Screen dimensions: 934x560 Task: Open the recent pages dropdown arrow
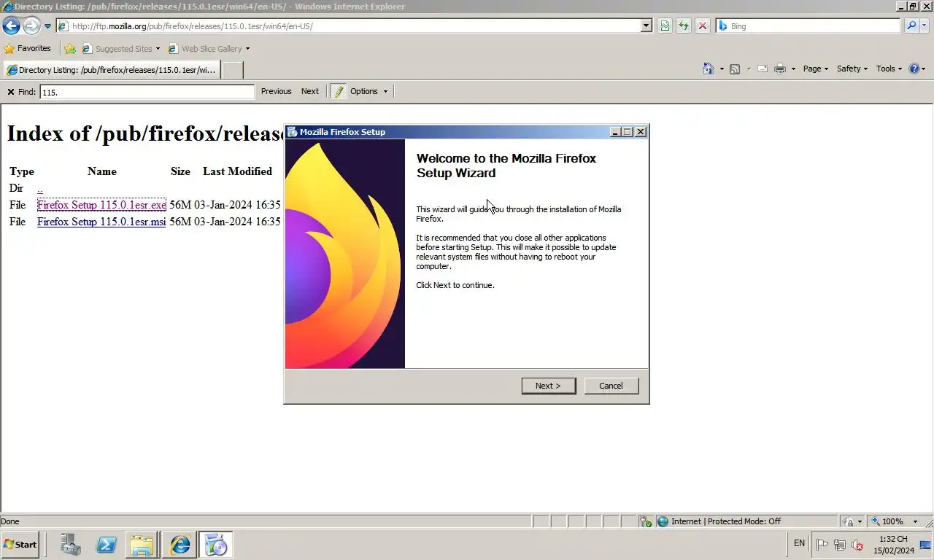click(x=47, y=26)
